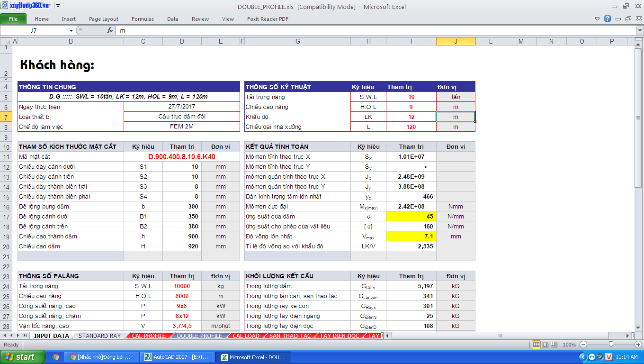Viewport: 644px width, 364px height.
Task: Select column G header
Action: tap(297, 41)
